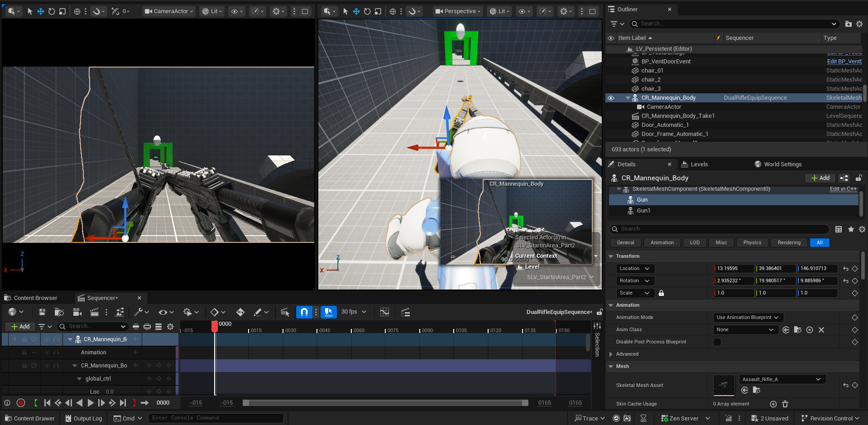Switch to the Content Browser tab

click(x=35, y=298)
